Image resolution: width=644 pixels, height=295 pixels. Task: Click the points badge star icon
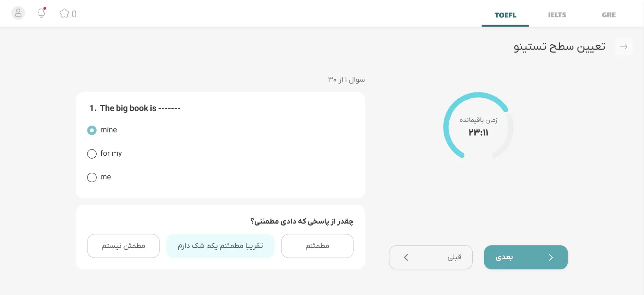(x=64, y=13)
